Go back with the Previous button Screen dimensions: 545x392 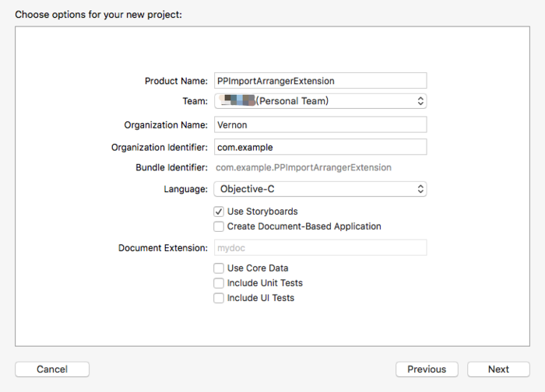pos(427,369)
